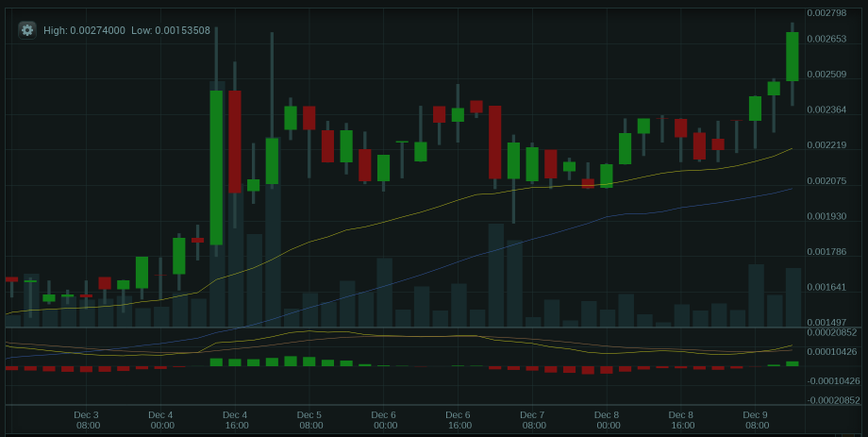Click price label 0.001497
This screenshot has height=437, width=868.
coord(826,323)
